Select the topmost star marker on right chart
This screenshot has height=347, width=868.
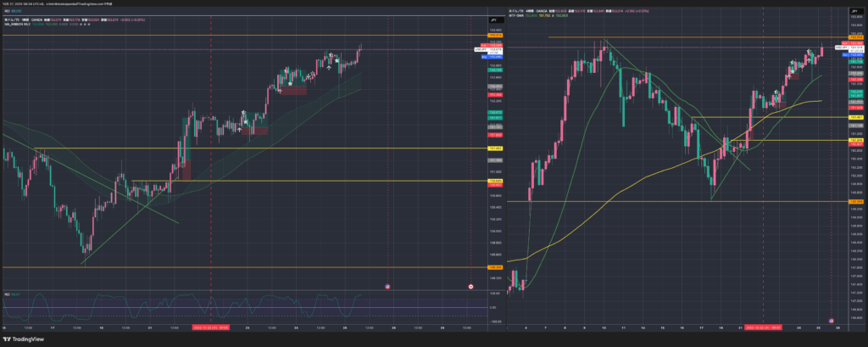(x=810, y=53)
